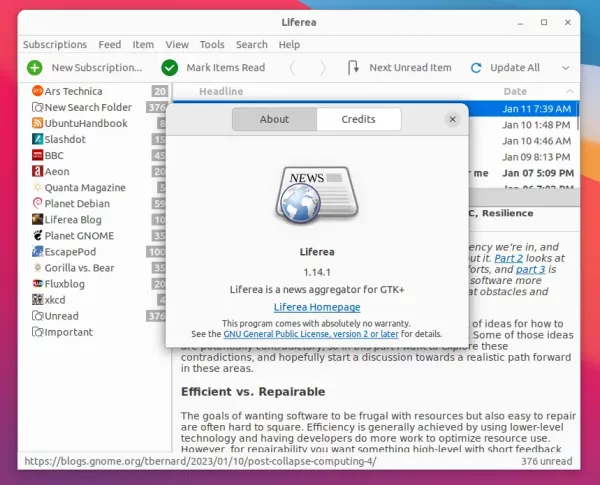Click the BBC feed icon
600x485 pixels.
tap(37, 155)
